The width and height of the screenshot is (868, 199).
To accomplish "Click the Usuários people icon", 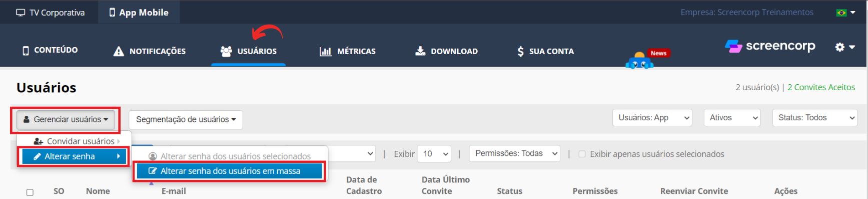I will pos(226,51).
